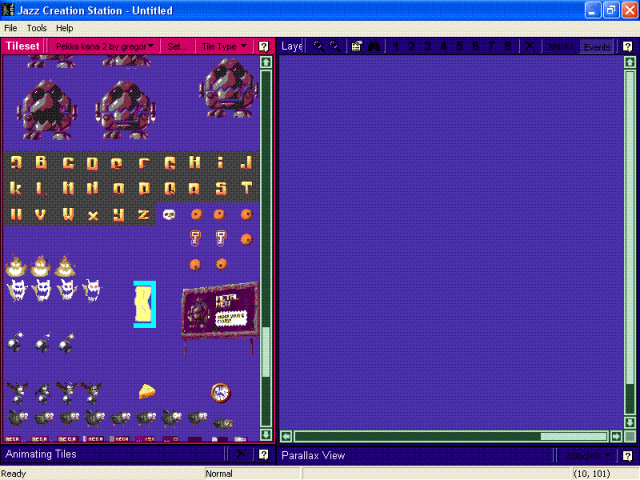Minimize the Jazz Creation Station window
Image resolution: width=640 pixels, height=480 pixels.
pos(592,10)
